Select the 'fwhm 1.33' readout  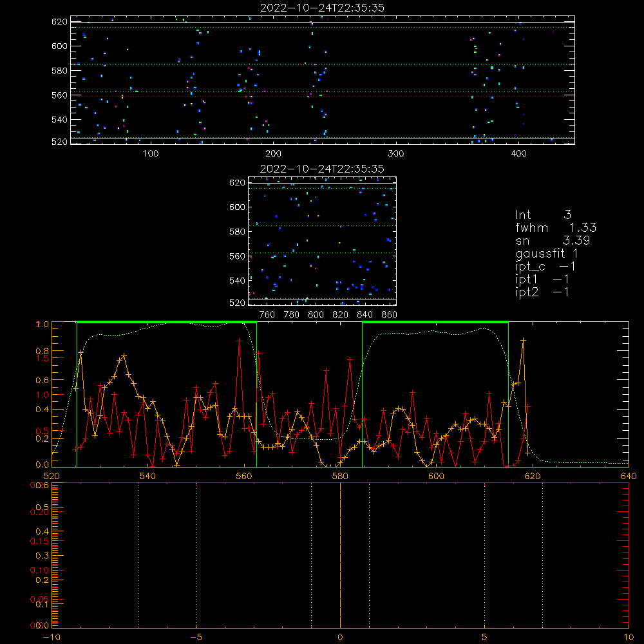pyautogui.click(x=556, y=227)
